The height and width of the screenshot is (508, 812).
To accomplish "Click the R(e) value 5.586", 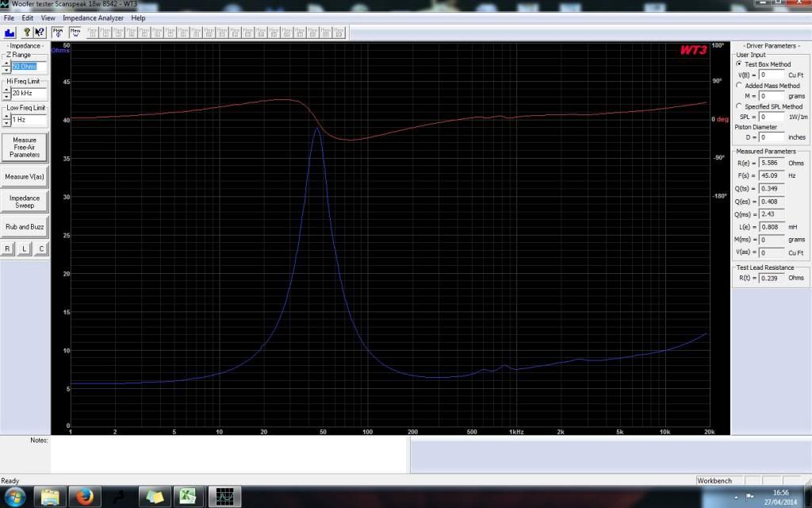I will pyautogui.click(x=772, y=163).
